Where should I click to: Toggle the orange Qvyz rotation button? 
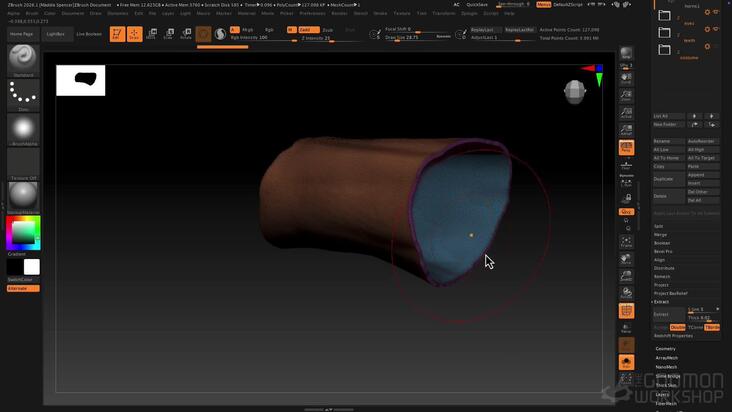click(626, 212)
